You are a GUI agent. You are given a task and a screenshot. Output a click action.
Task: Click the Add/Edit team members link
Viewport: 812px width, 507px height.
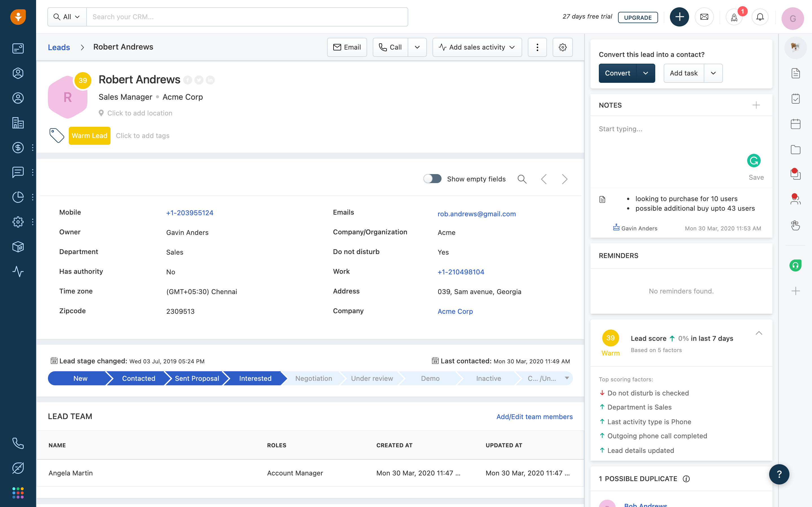[534, 417]
